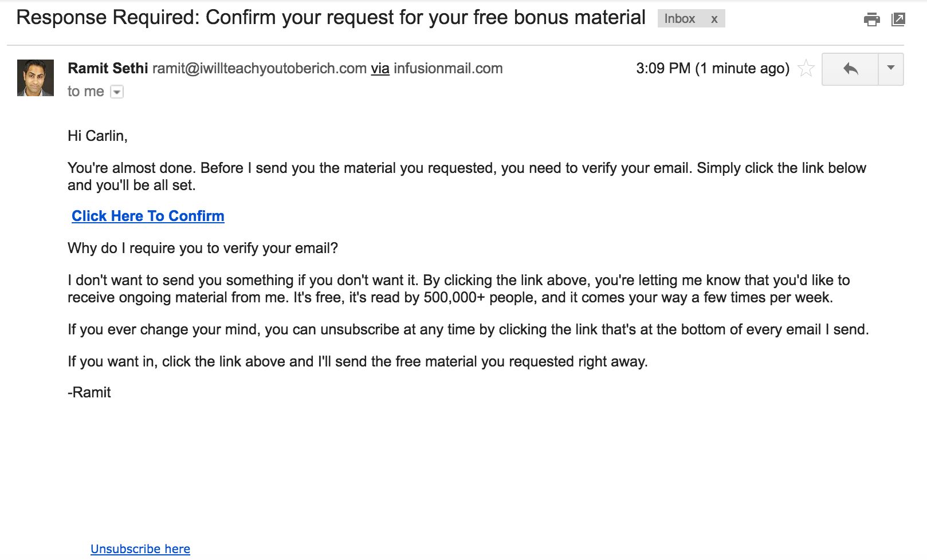
Task: Click the "Click Here To Confirm" link
Action: pyautogui.click(x=148, y=216)
